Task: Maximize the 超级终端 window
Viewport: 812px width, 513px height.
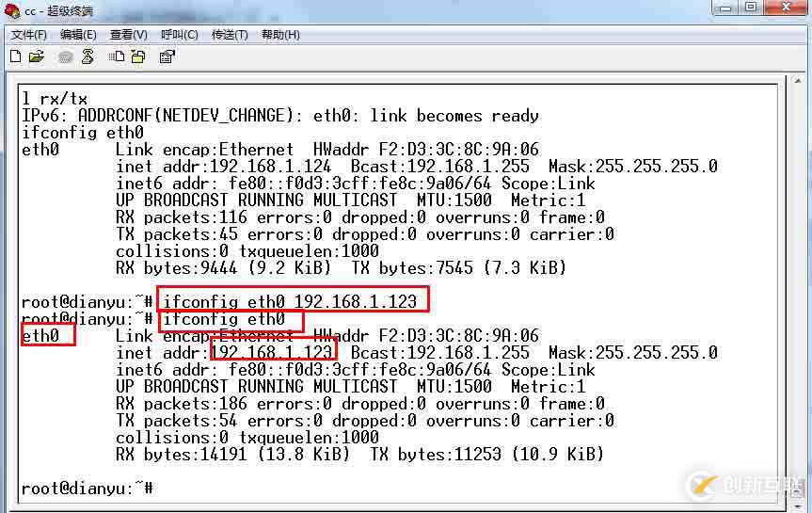Action: pos(751,8)
